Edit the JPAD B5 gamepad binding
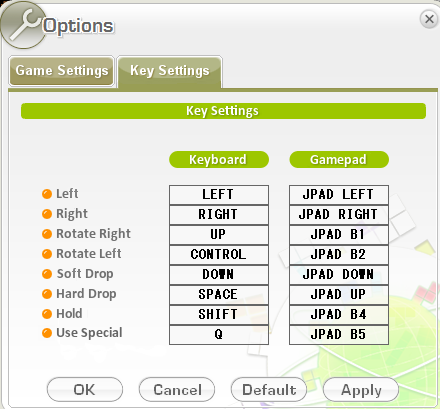 339,335
